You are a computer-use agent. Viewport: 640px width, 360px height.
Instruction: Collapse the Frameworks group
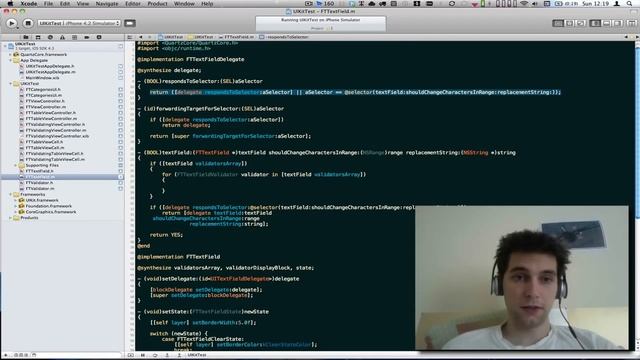pos(11,195)
